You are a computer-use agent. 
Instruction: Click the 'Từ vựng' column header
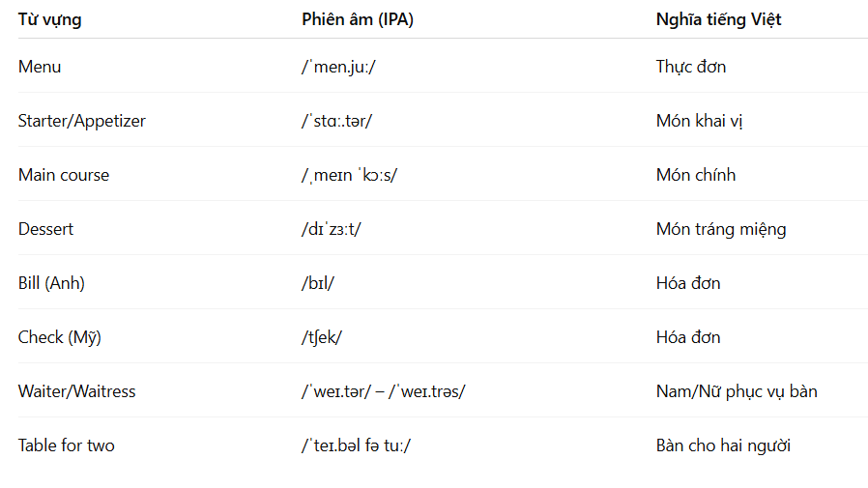[x=50, y=20]
